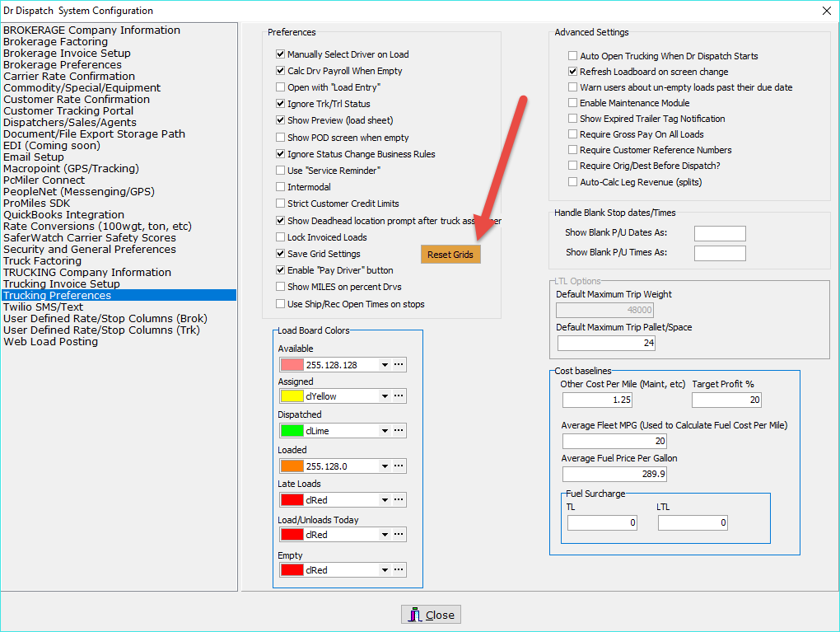The image size is (840, 632).
Task: Go to Email Setup configuration
Action: pyautogui.click(x=33, y=157)
